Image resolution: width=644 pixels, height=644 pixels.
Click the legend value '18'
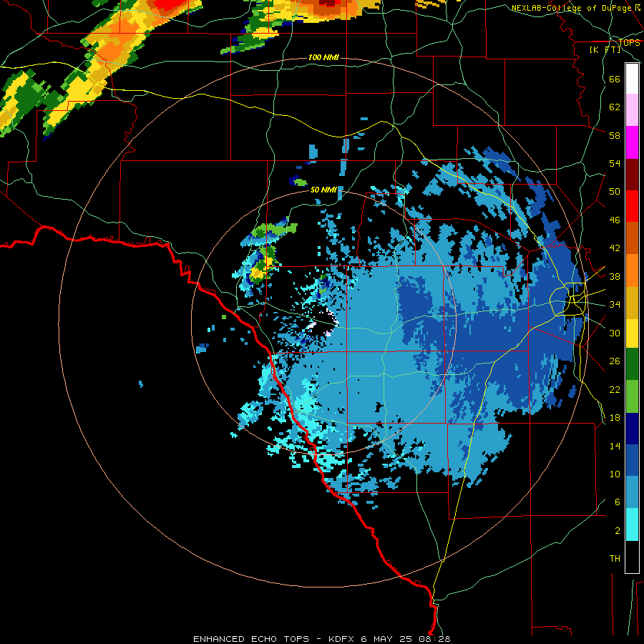(x=615, y=418)
